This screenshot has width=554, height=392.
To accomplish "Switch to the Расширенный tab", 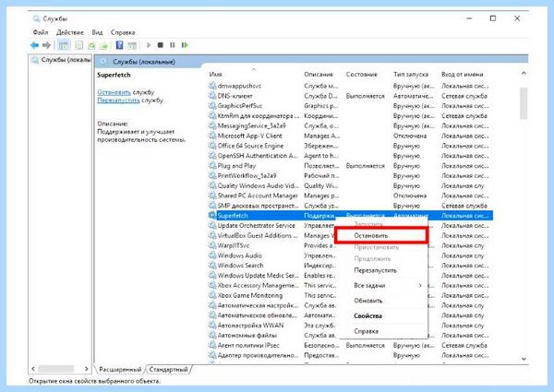I will 120,370.
